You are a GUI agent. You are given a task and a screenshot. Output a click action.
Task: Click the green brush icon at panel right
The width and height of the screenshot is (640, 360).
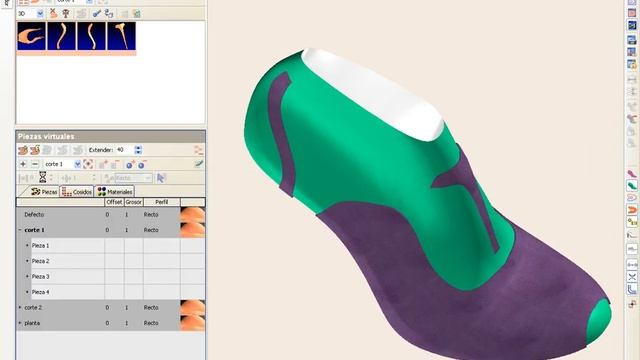[x=199, y=164]
